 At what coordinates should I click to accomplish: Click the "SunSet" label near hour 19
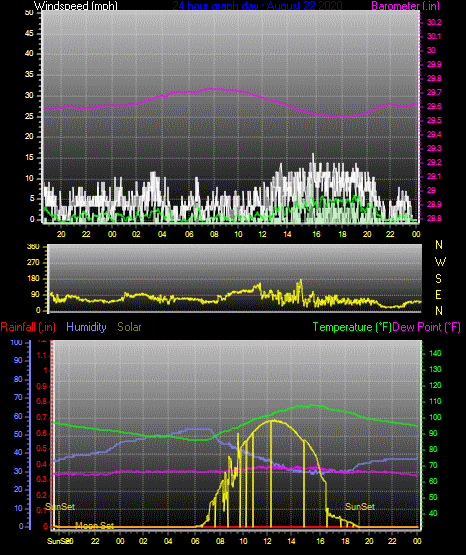click(x=360, y=507)
